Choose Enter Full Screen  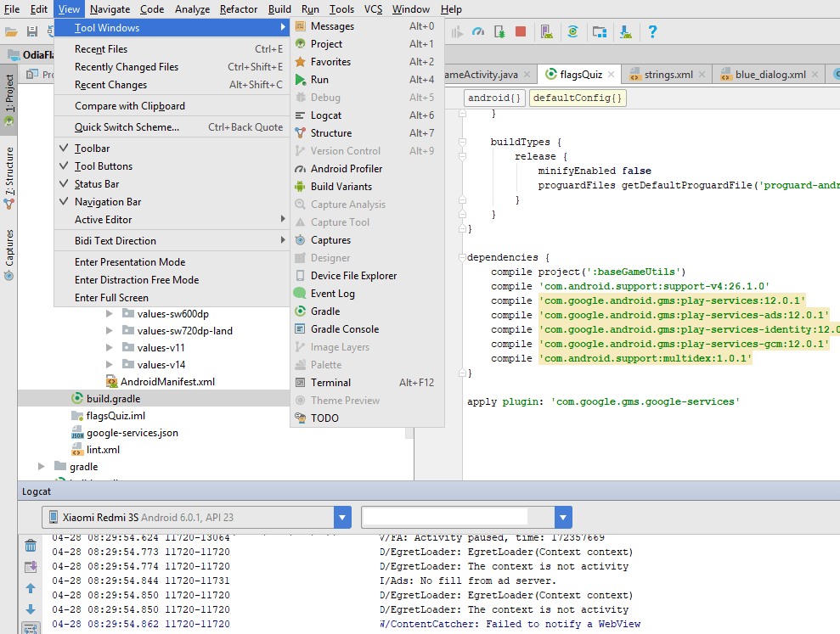[172, 298]
